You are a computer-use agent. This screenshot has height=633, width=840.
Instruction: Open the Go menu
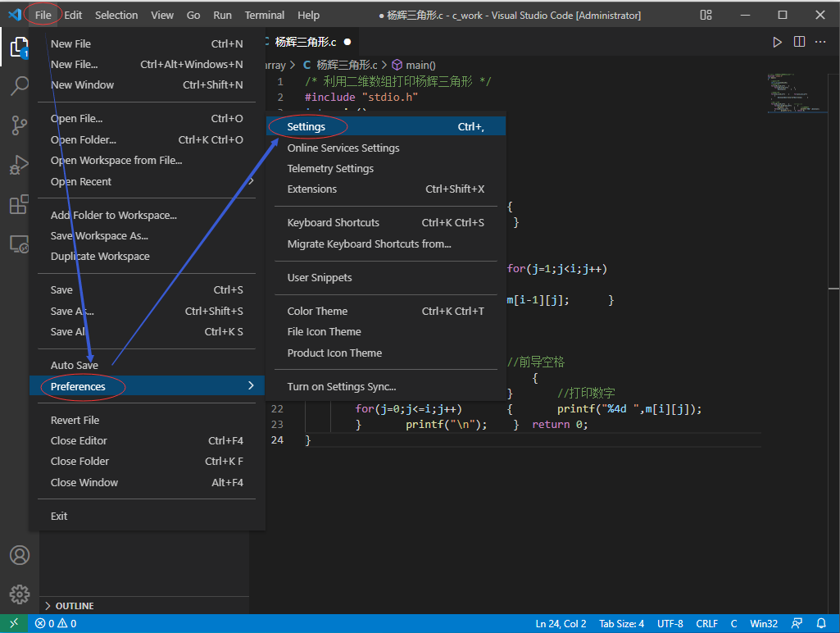193,15
